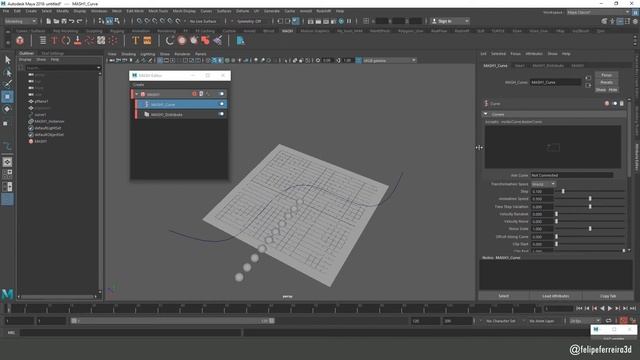
Task: Create a MASH network shelf icon
Action: coord(20,40)
